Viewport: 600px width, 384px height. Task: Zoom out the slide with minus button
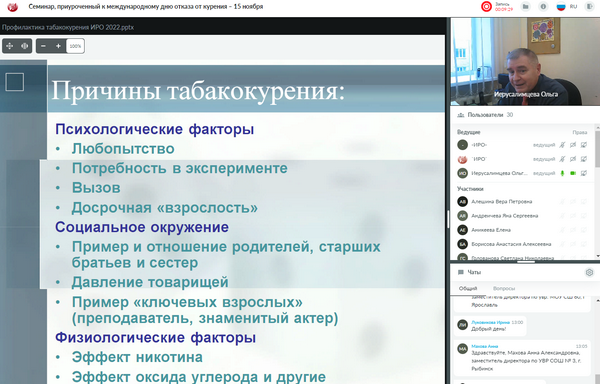coord(43,46)
